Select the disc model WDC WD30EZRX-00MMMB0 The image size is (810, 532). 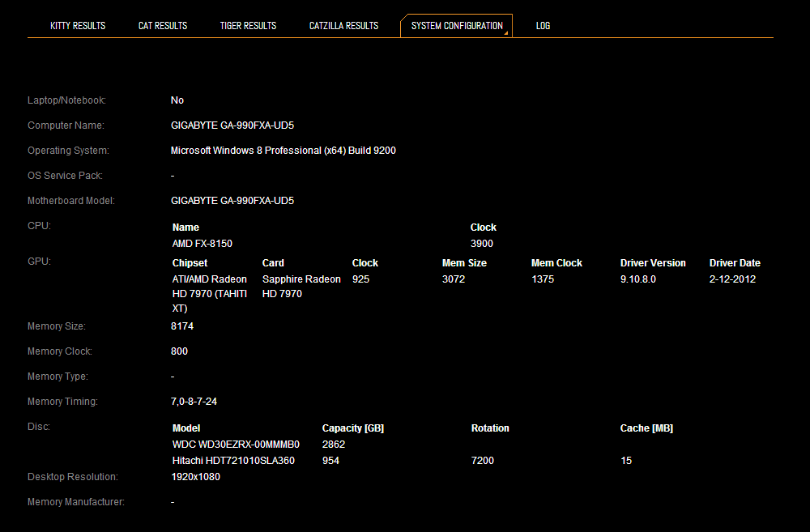click(x=236, y=445)
